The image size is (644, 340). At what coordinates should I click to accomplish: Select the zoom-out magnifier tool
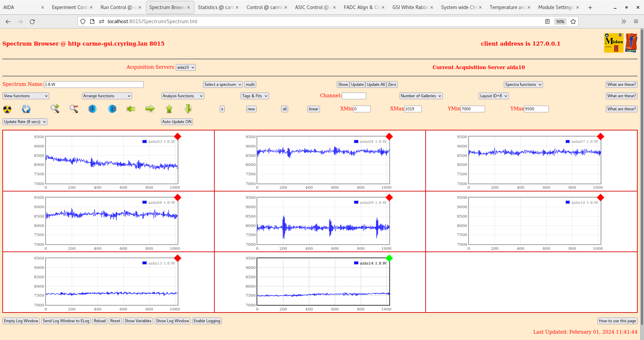74,109
